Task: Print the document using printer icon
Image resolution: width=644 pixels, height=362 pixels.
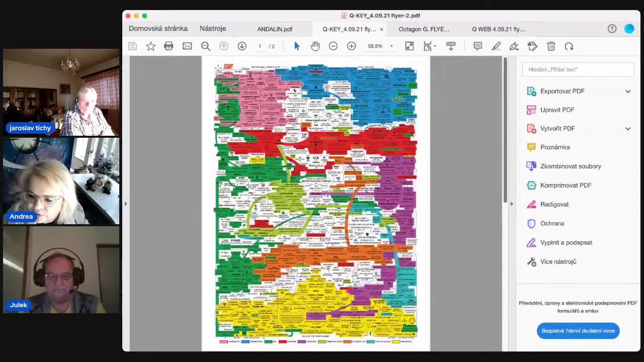Action: (169, 46)
